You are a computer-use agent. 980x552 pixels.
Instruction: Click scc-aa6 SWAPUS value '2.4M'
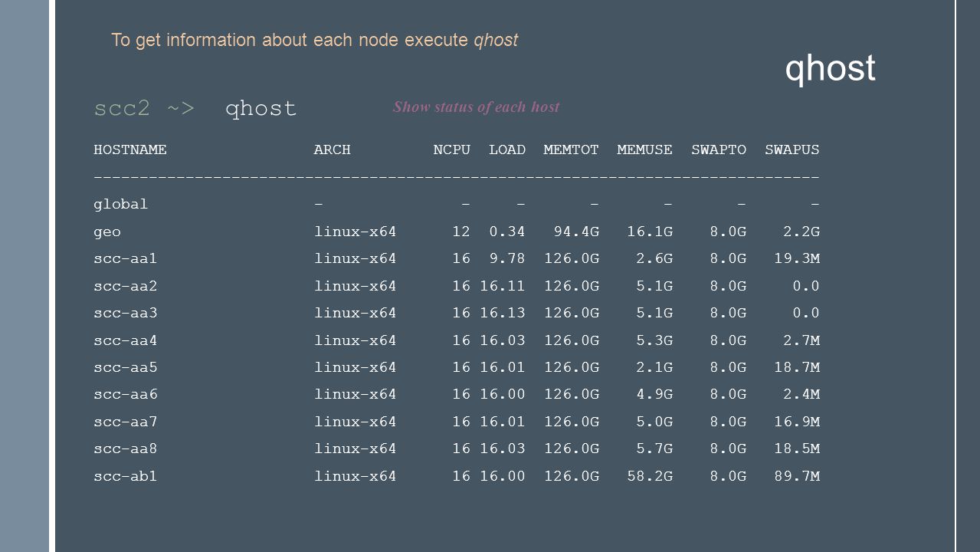tap(801, 395)
